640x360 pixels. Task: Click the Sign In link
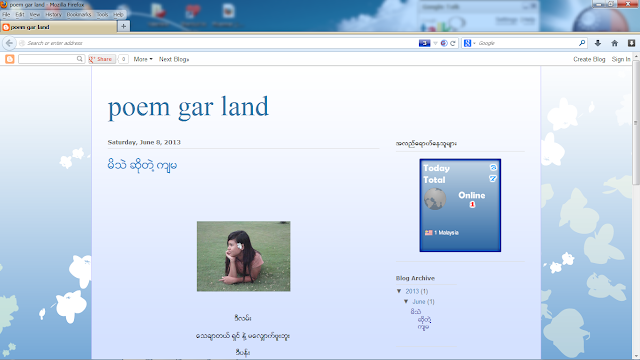[x=621, y=59]
